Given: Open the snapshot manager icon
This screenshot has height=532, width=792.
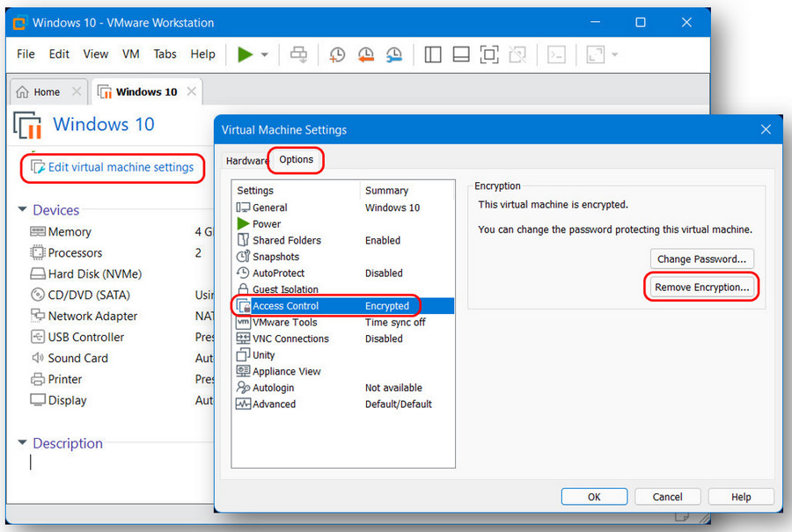Looking at the screenshot, I should 394,55.
